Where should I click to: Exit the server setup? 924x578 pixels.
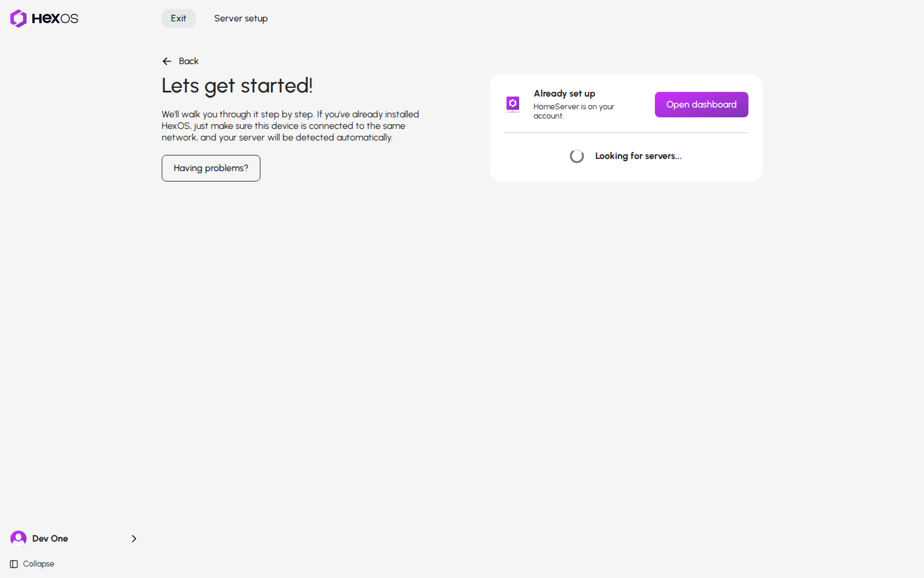178,18
